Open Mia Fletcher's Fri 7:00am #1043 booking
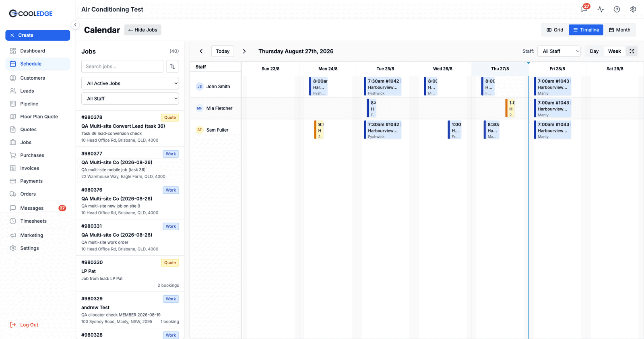 [x=553, y=108]
